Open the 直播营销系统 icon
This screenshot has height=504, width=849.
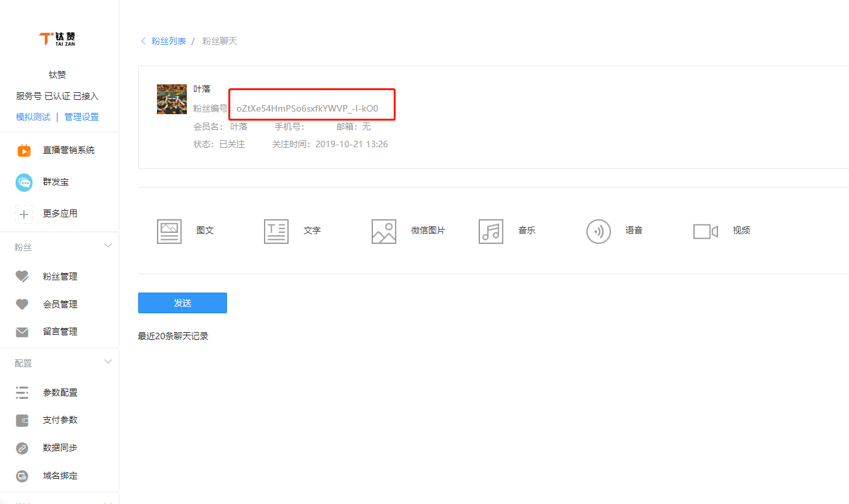pos(24,150)
